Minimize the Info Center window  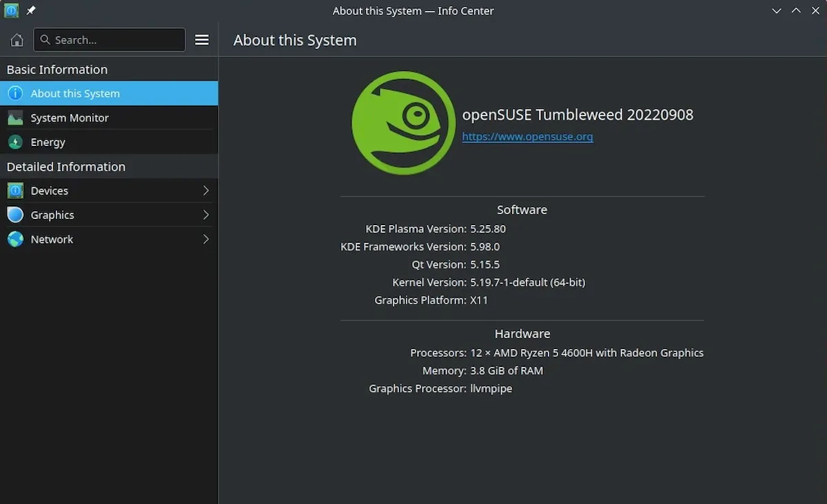pos(777,10)
